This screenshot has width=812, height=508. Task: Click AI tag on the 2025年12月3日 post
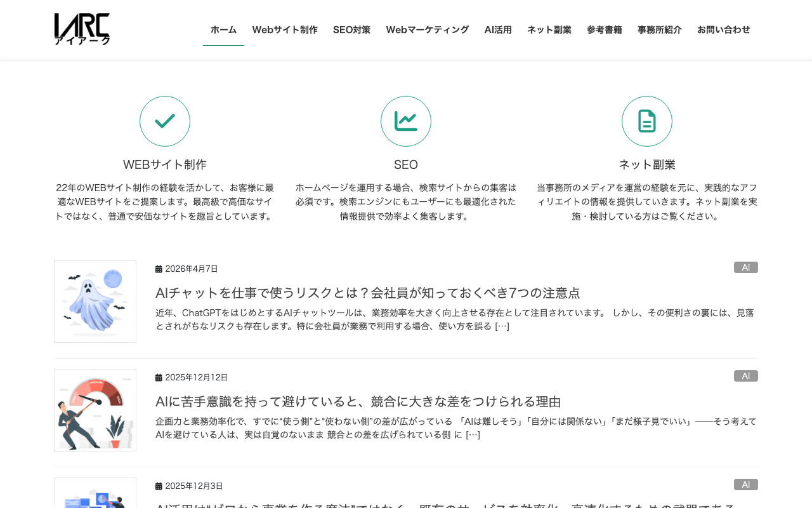746,485
